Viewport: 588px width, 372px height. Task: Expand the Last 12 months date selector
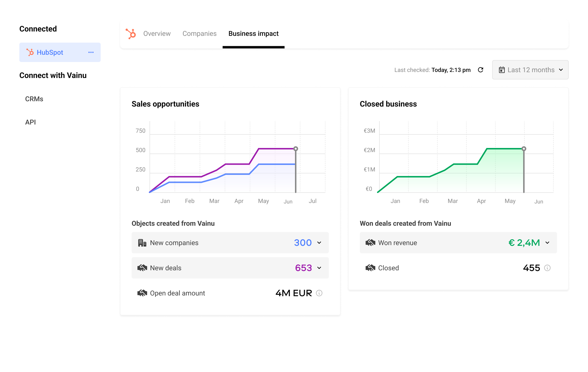click(531, 70)
